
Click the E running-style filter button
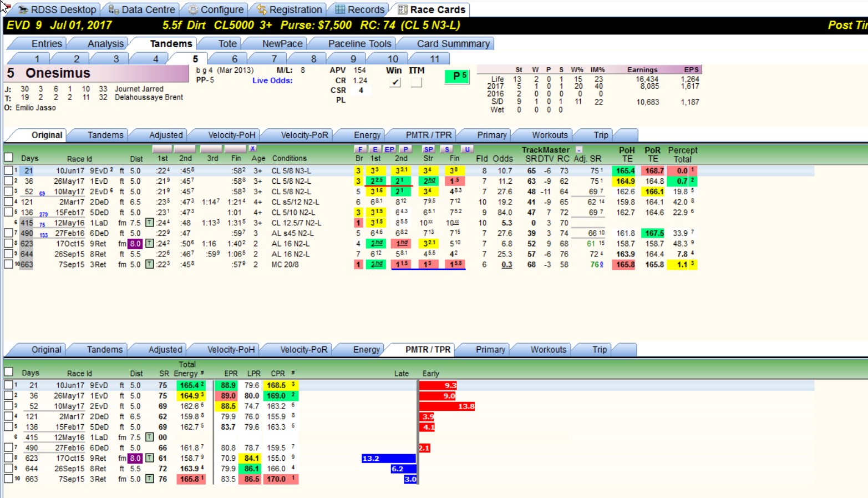[375, 149]
